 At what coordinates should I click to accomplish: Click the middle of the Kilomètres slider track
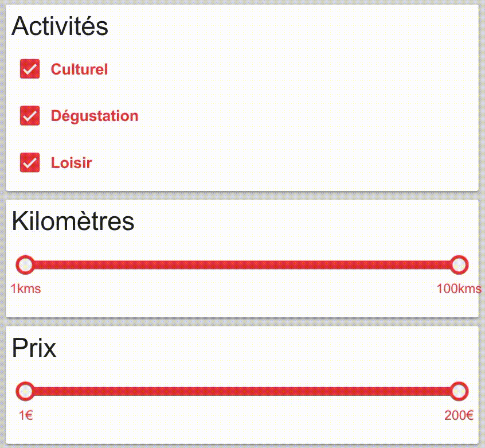(242, 265)
